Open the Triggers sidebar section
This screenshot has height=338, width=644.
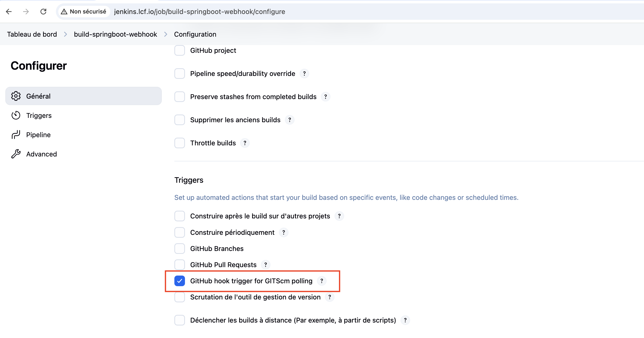(x=39, y=115)
